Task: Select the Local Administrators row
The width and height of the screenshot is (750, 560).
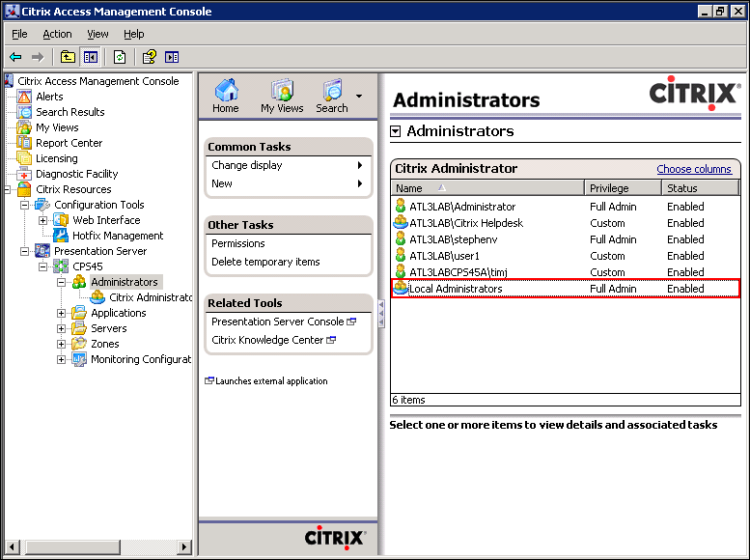Action: [x=566, y=289]
